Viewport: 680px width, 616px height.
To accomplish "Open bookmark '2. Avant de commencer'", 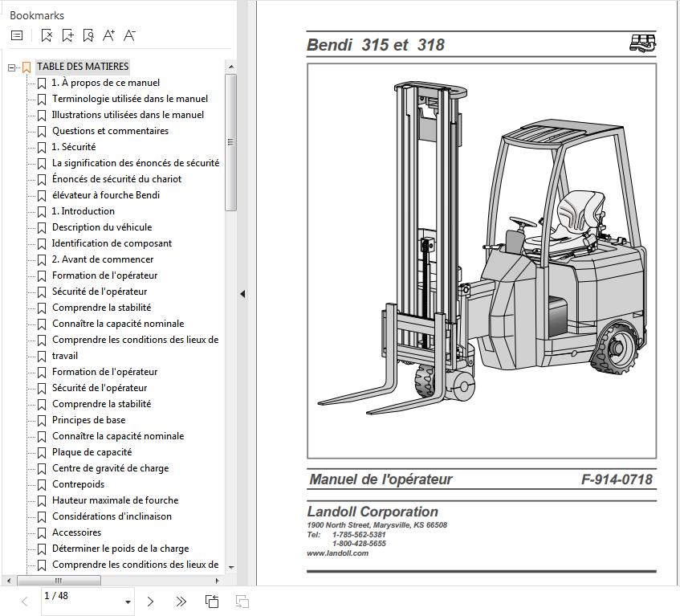I will pos(102,259).
